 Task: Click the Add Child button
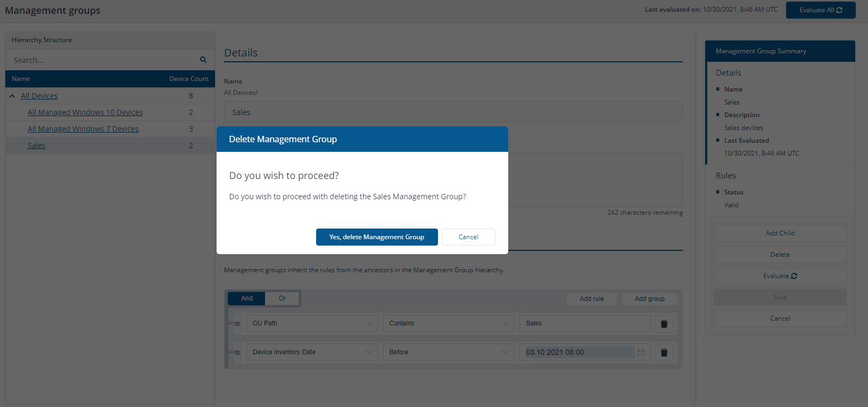tap(780, 233)
